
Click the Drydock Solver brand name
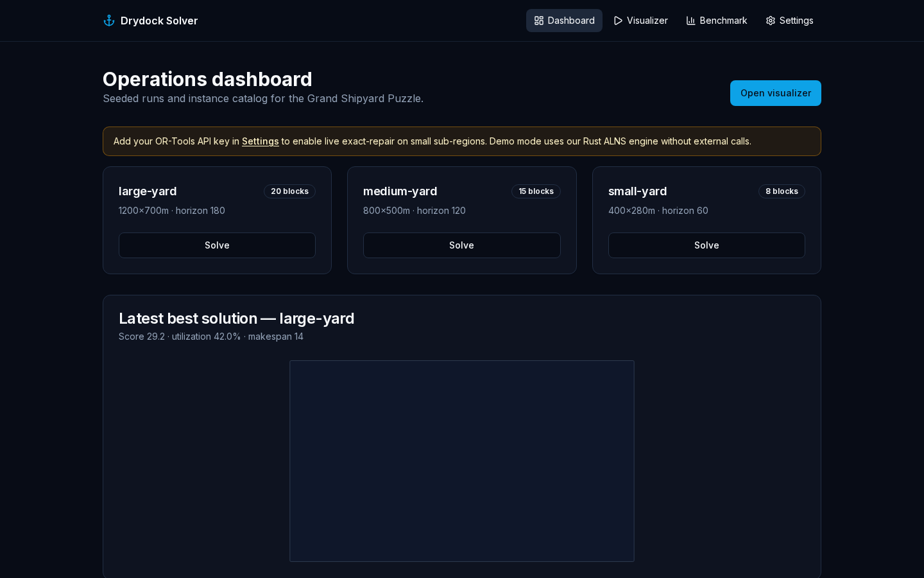pyautogui.click(x=159, y=21)
